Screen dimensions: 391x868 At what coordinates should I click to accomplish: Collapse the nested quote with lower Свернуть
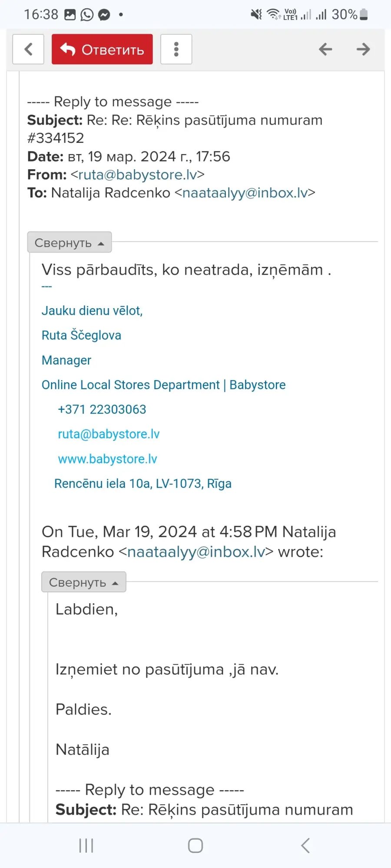coord(84,582)
